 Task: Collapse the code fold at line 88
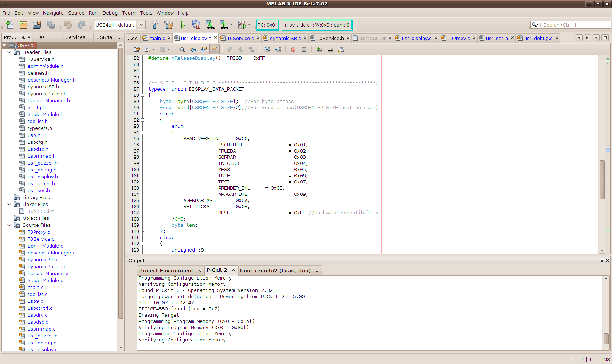pos(143,95)
